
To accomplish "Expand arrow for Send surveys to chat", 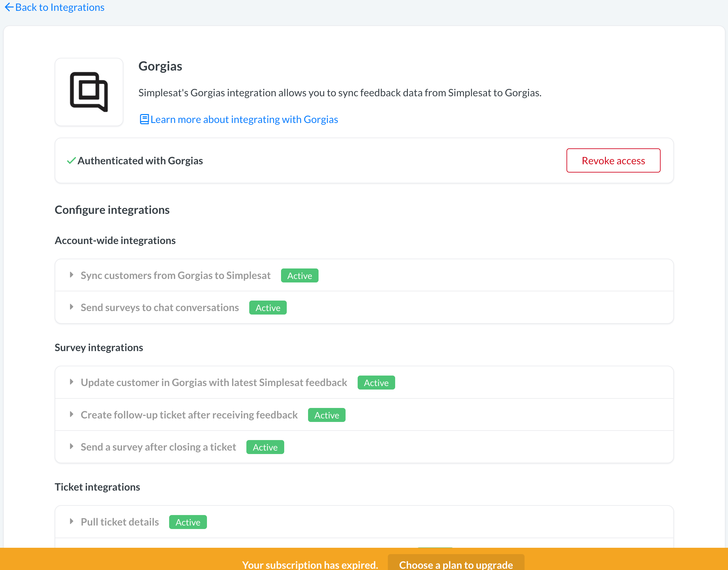I will click(x=72, y=307).
